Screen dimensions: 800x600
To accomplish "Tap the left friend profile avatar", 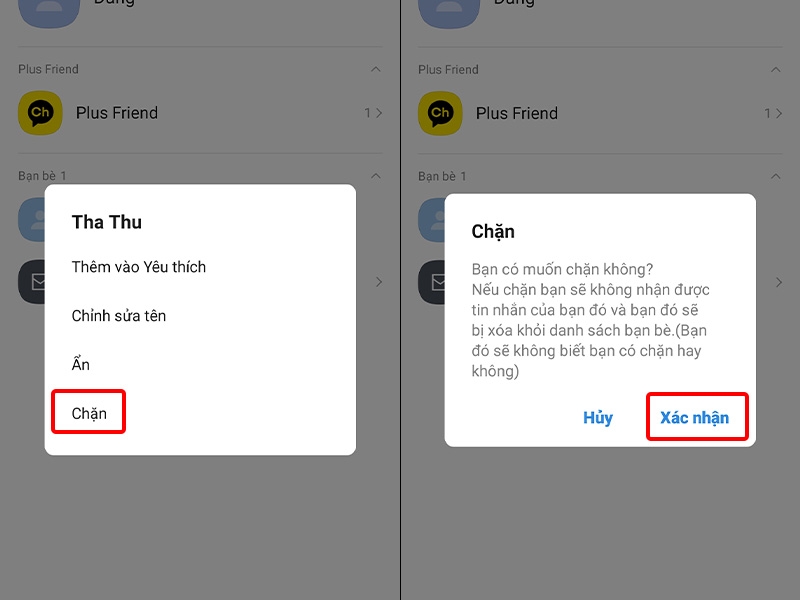I will pyautogui.click(x=32, y=219).
